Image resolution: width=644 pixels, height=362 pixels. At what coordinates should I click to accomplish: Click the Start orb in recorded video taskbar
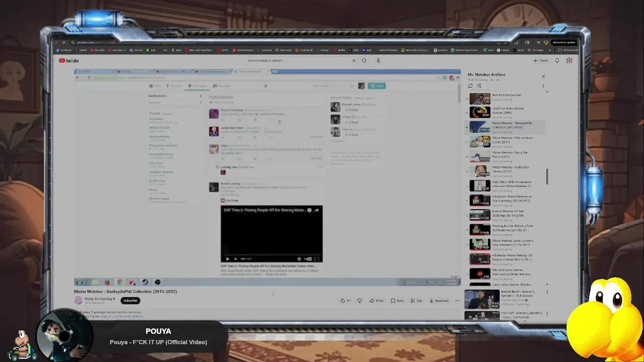pos(79,282)
